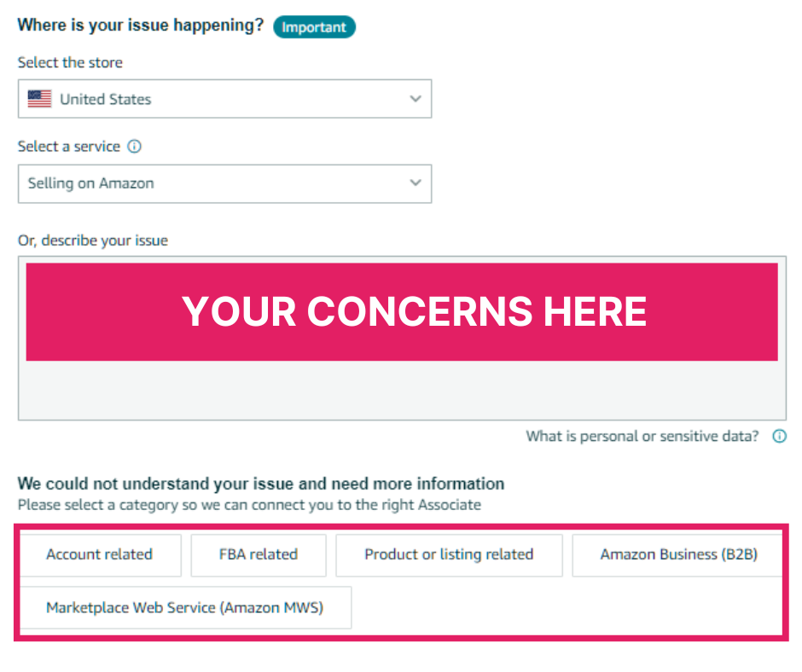
Task: Click the Or, describe your issue label
Action: [x=93, y=240]
